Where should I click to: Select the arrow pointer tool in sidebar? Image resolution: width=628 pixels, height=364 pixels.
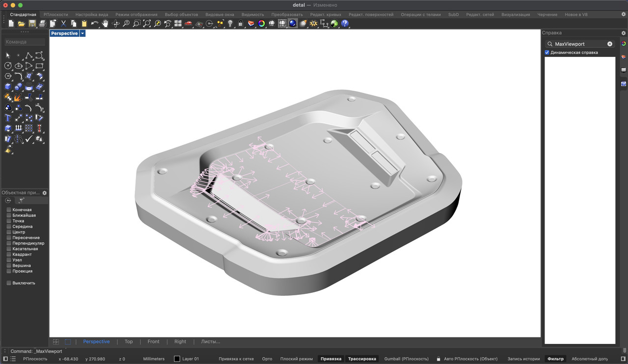8,55
